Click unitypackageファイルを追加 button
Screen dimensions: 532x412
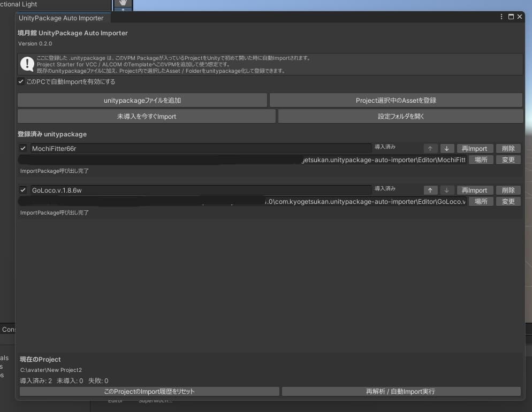142,101
